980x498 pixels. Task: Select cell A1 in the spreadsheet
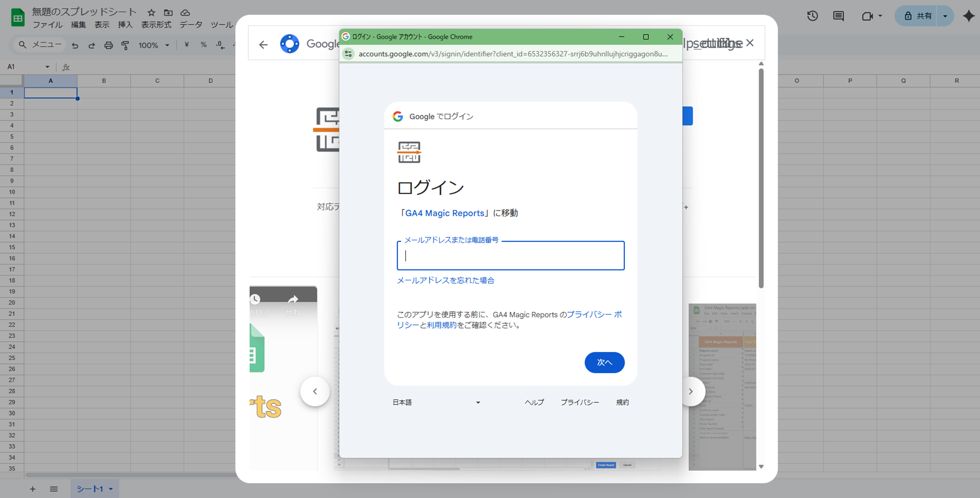51,93
